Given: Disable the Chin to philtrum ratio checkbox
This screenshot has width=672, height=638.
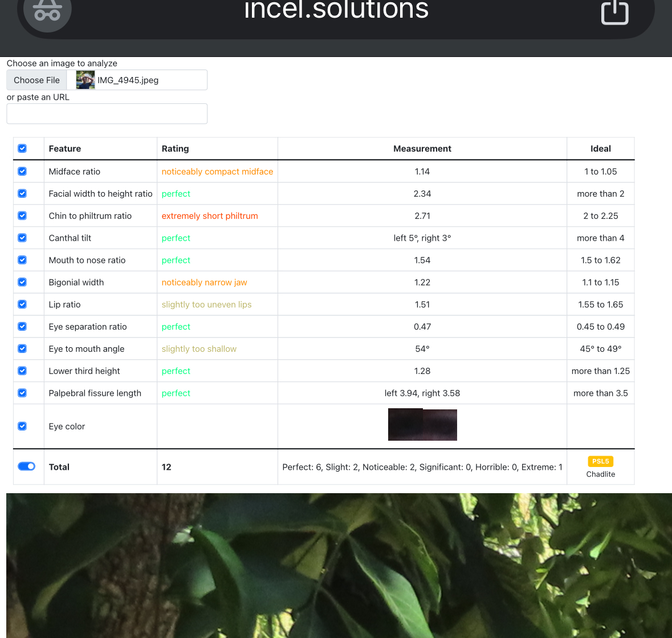Looking at the screenshot, I should 22,216.
